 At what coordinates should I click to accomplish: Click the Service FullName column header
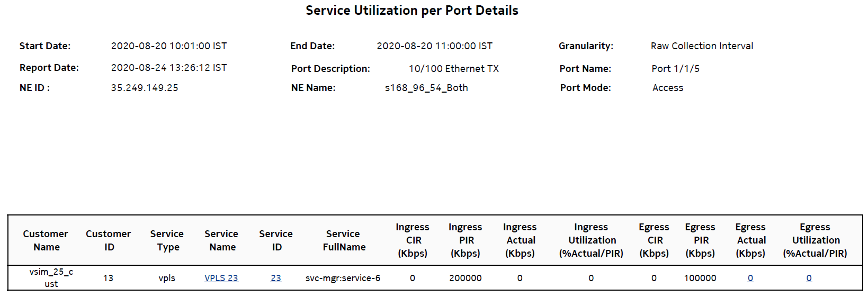click(x=344, y=240)
